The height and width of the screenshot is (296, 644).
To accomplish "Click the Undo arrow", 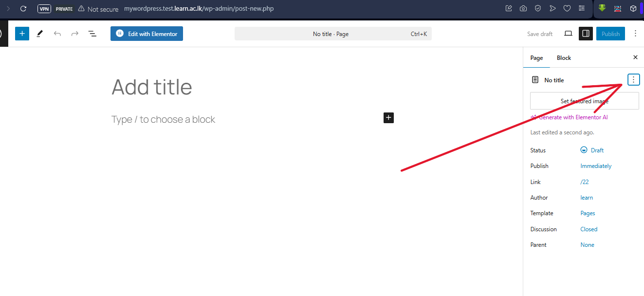I will (57, 34).
